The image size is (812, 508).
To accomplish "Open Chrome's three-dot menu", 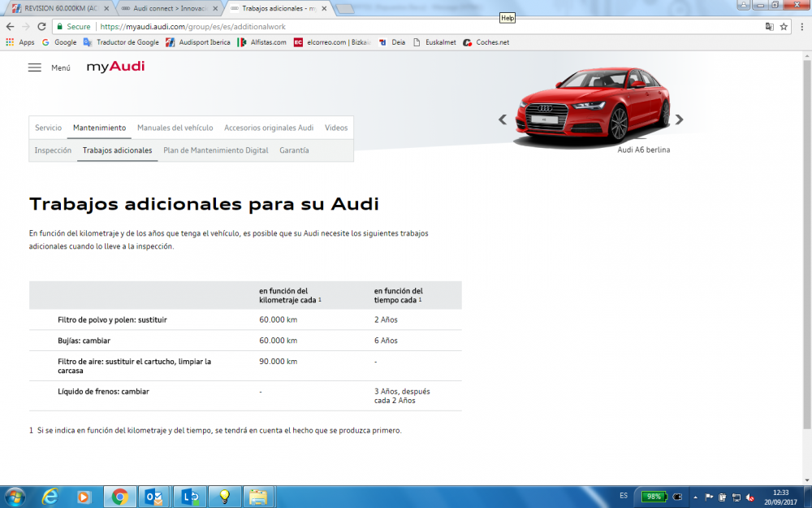I will click(x=803, y=27).
